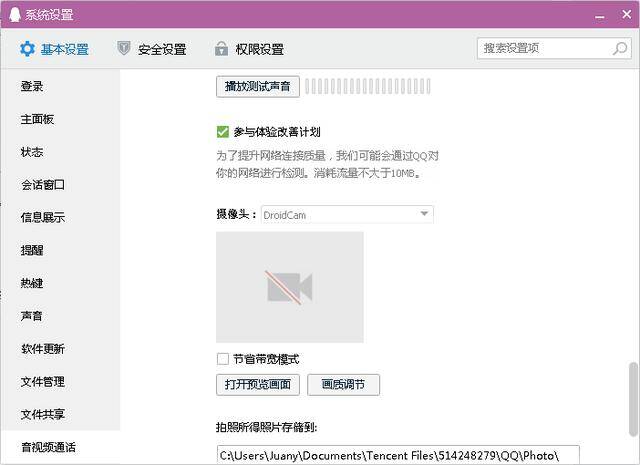Minimize the 系统设置 window
Viewport: 640px width, 465px height.
600,16
